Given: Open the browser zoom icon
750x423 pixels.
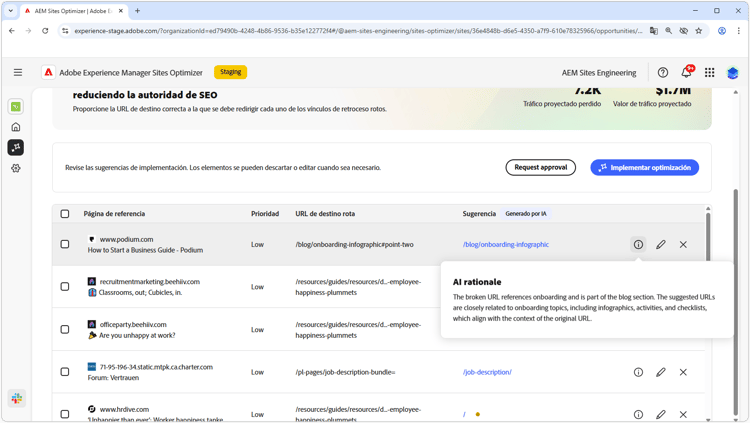Looking at the screenshot, I should (669, 31).
